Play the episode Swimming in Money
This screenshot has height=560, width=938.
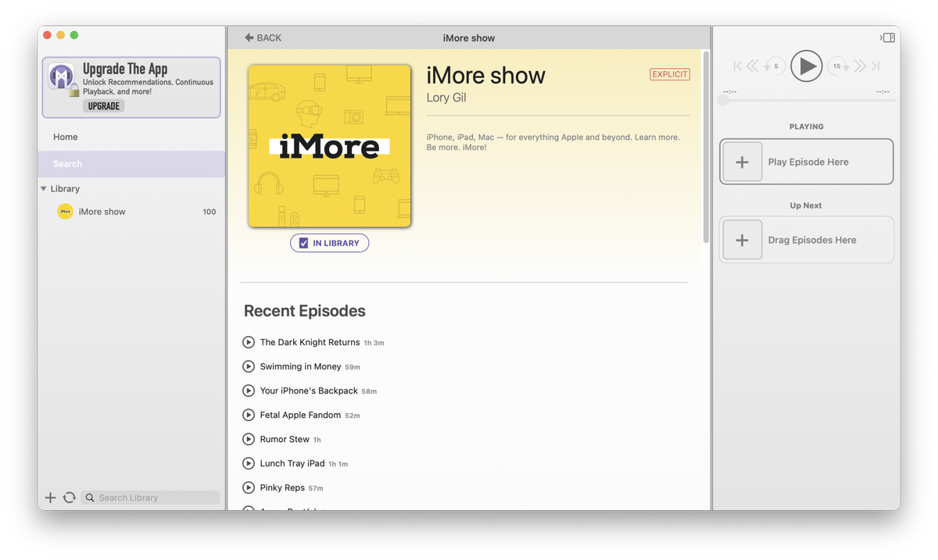pos(248,366)
